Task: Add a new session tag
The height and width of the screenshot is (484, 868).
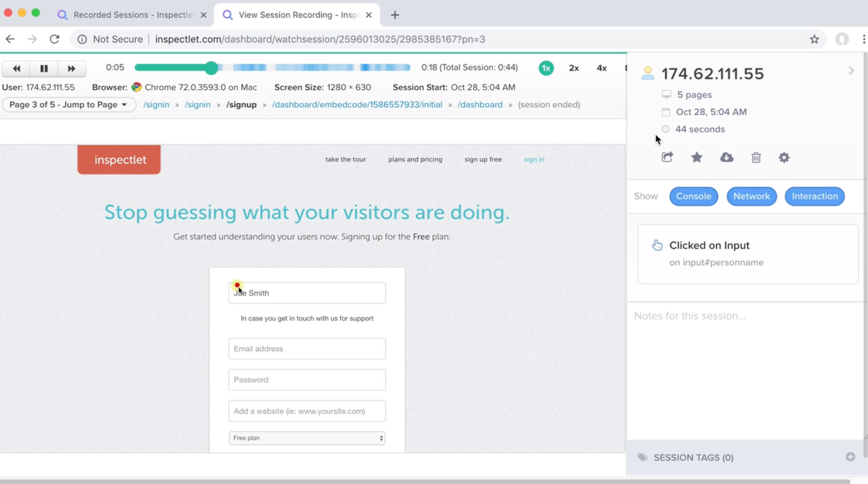Action: 851,457
